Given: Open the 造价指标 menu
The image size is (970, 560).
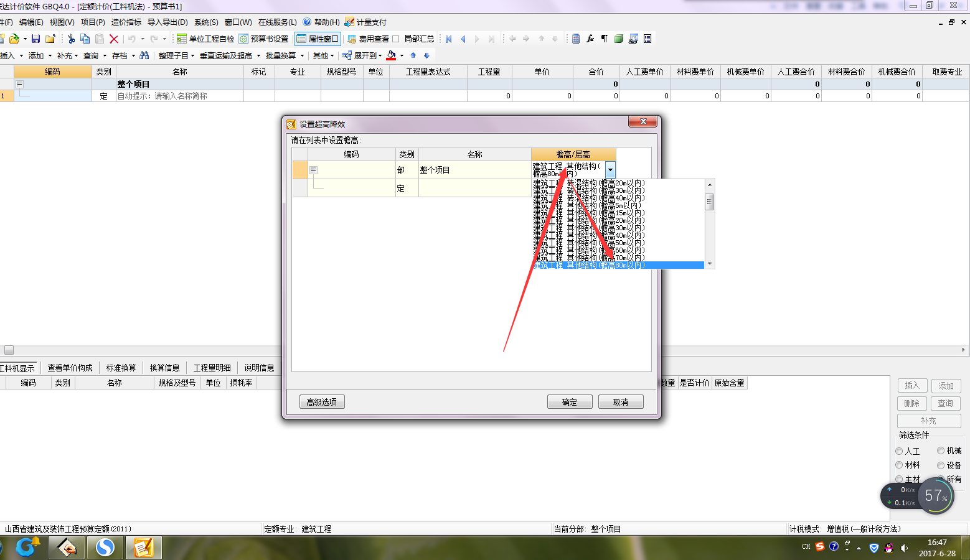Looking at the screenshot, I should point(126,22).
